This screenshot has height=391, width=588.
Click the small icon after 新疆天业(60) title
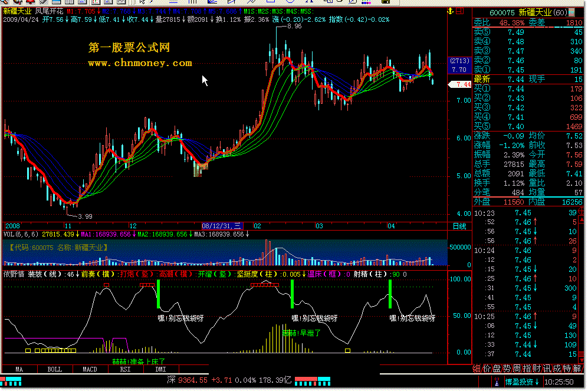tap(571, 13)
